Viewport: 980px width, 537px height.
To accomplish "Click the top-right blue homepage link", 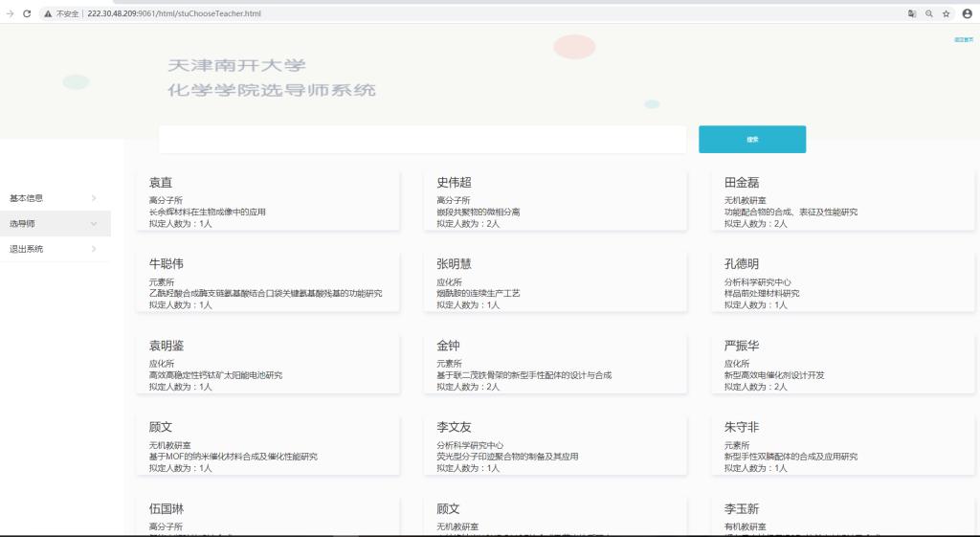I will tap(963, 40).
